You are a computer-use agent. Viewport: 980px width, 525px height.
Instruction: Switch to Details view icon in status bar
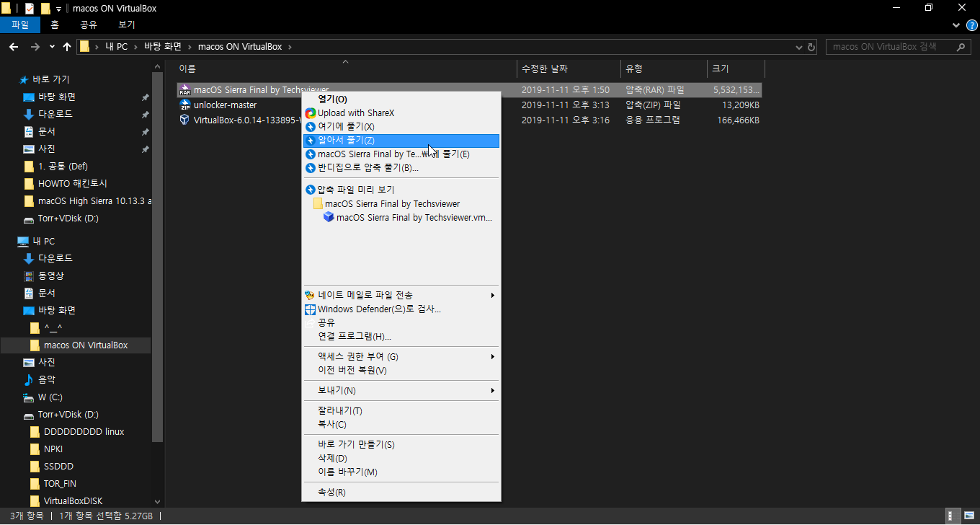[953, 516]
